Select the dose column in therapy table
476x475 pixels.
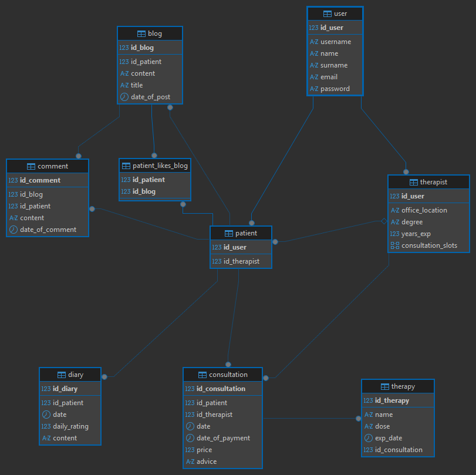[x=382, y=426]
